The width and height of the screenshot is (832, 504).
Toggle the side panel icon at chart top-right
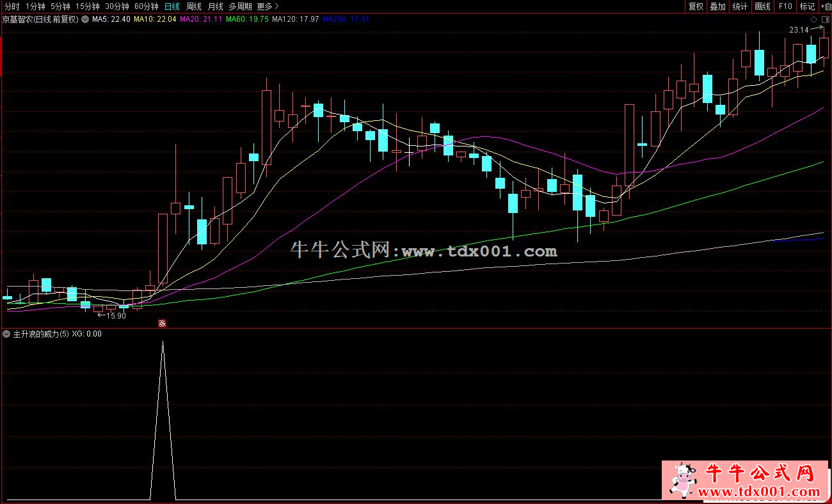click(x=824, y=20)
